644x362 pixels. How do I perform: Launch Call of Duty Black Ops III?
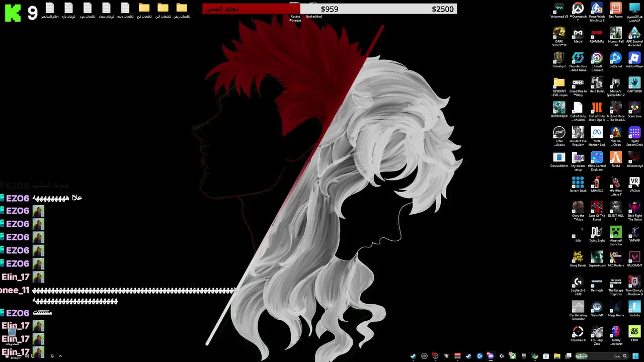pos(597,112)
